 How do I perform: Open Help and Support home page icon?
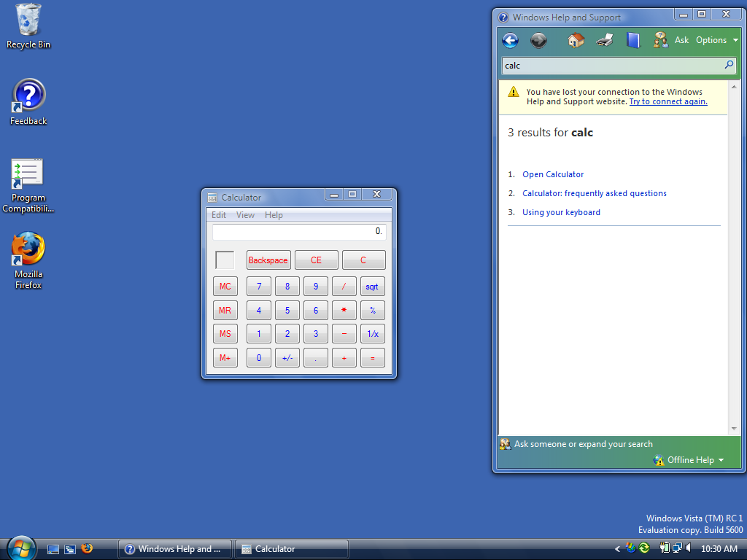576,40
